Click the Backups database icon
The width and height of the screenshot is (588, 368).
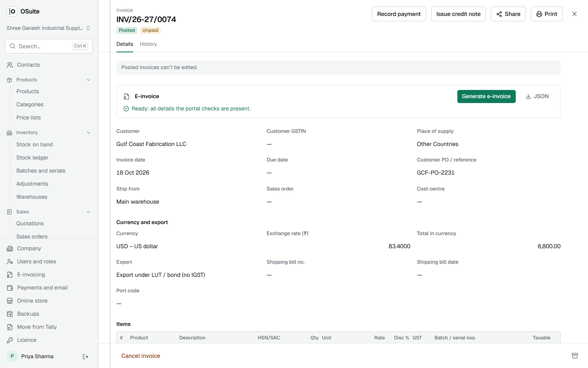[x=10, y=314]
